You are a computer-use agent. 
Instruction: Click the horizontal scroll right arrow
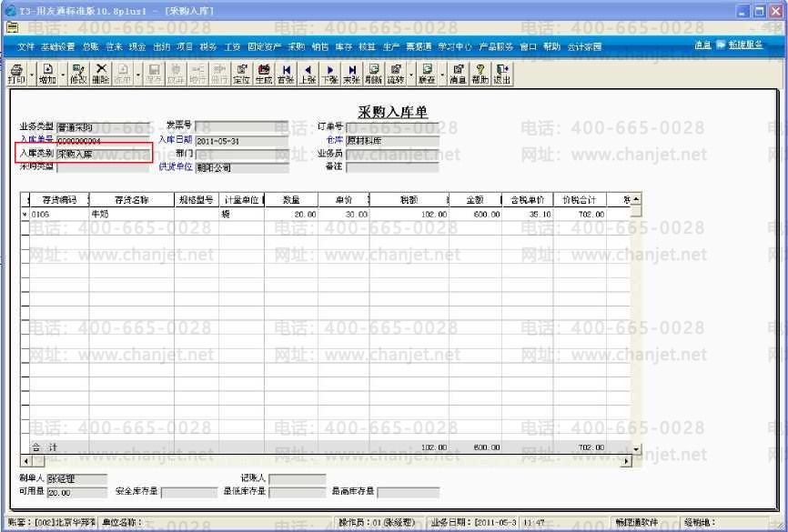coord(626,461)
